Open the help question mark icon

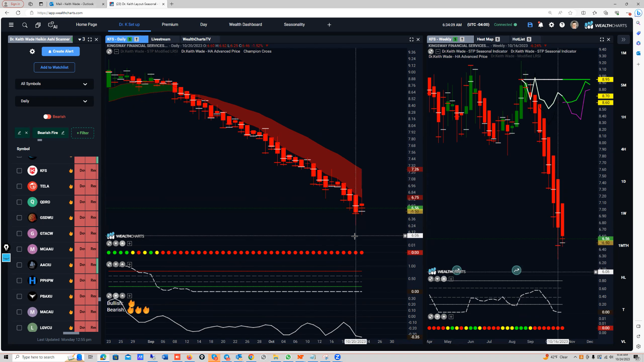point(562,25)
